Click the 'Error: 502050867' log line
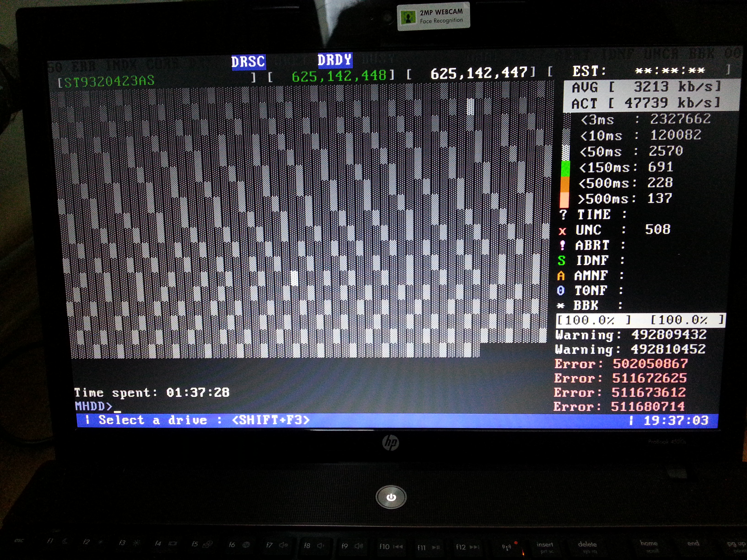 (x=621, y=363)
